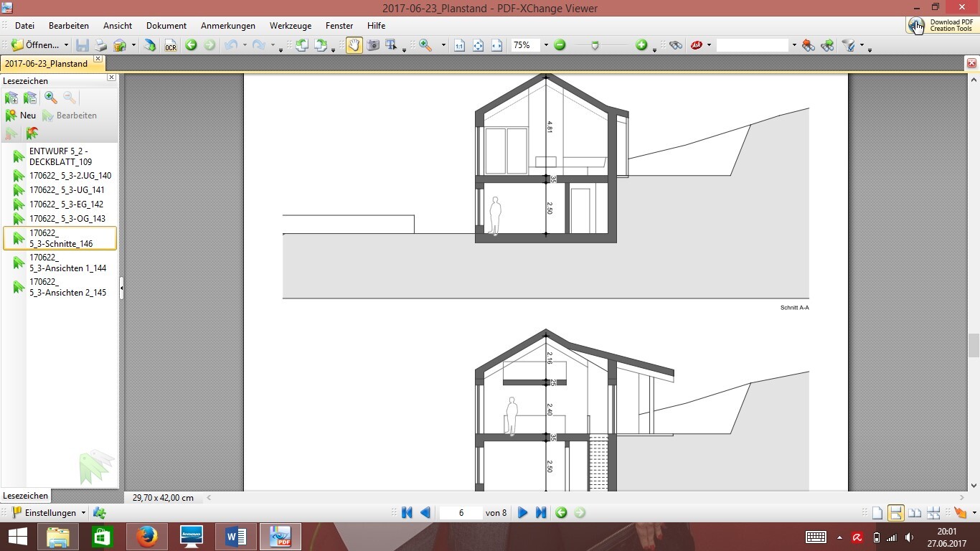The width and height of the screenshot is (980, 551).
Task: Click the Print icon in toolbar
Action: 101,45
